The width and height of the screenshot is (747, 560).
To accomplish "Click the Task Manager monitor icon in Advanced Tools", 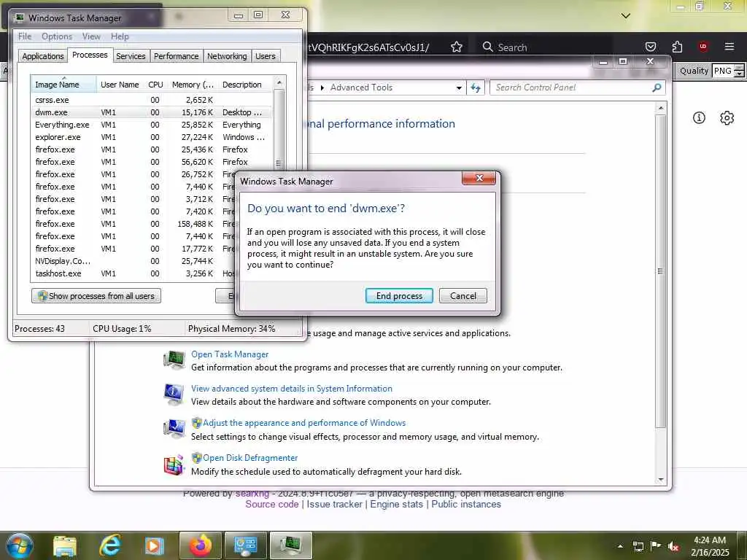I will point(174,359).
